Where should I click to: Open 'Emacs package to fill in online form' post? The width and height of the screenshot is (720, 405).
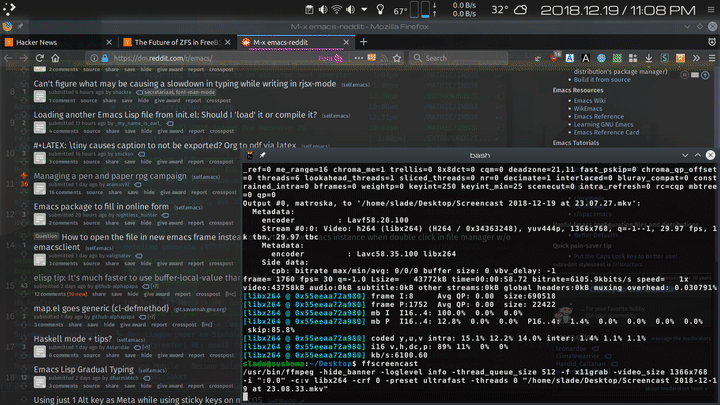101,207
